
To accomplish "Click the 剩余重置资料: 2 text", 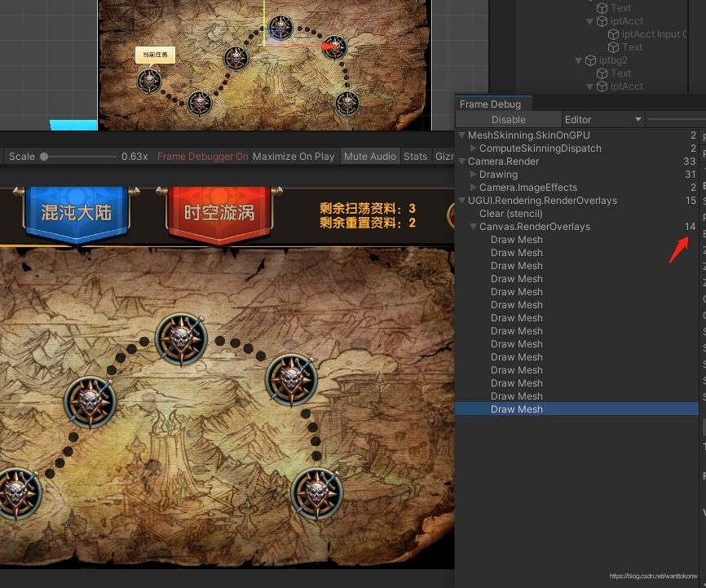I will click(368, 223).
